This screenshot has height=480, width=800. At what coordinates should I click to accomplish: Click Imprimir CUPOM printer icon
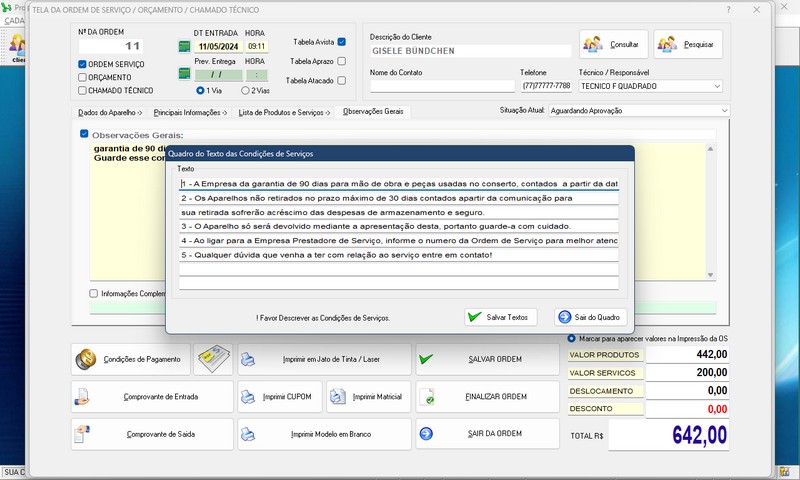[x=248, y=397]
